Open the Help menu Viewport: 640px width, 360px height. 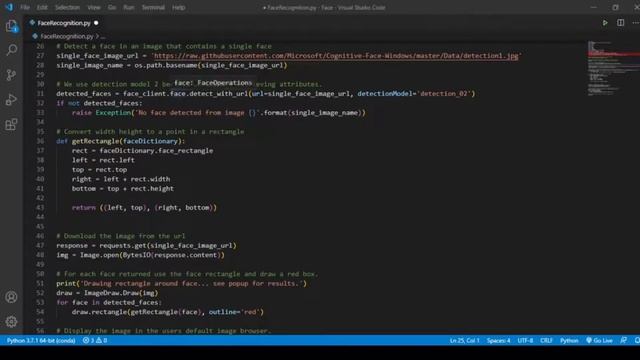click(x=178, y=7)
